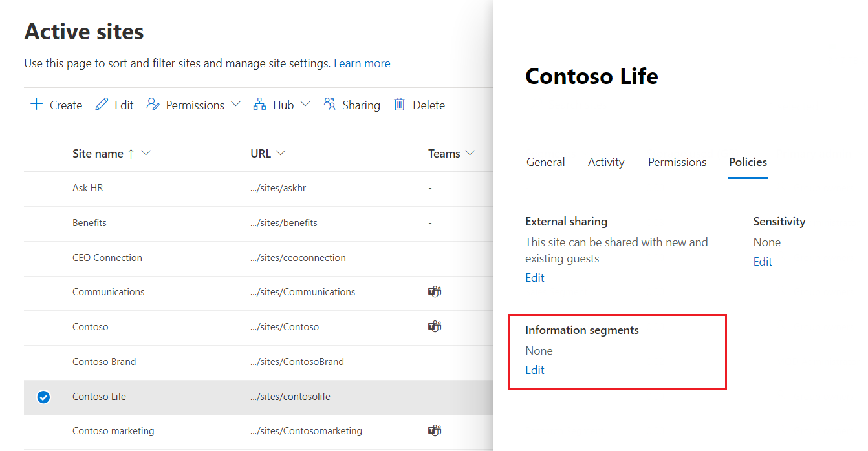Open the Teams column filter dropdown
The image size is (868, 451).
(470, 153)
